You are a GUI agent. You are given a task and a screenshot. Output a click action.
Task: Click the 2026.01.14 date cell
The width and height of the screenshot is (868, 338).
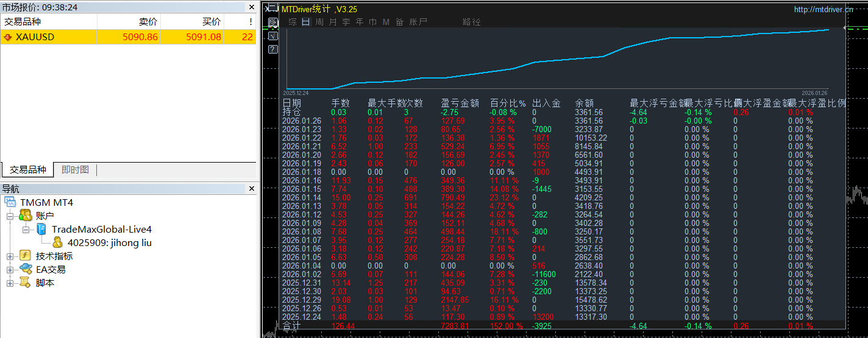(302, 197)
